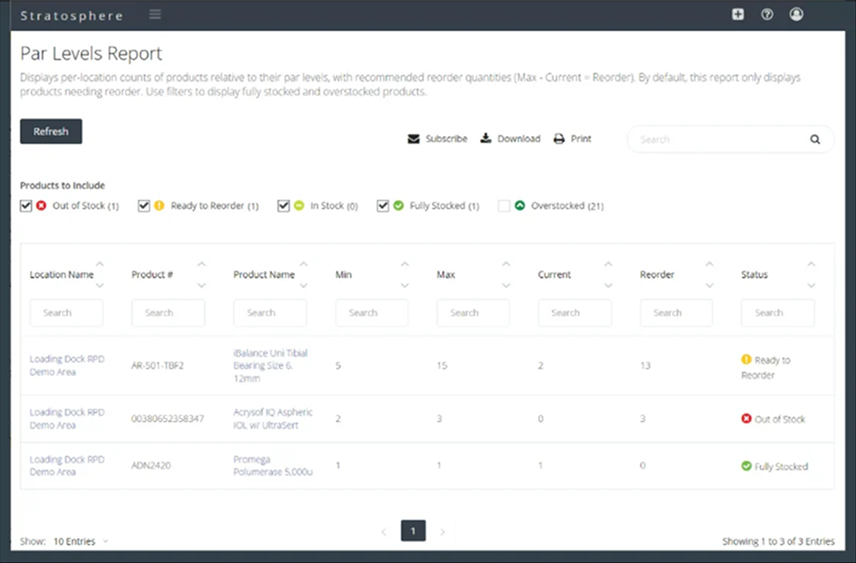Go to page 1 in pagination

pyautogui.click(x=413, y=531)
